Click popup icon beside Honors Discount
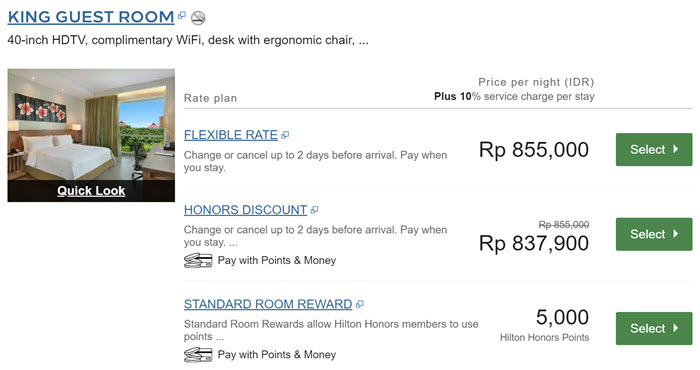The height and width of the screenshot is (370, 700). (315, 210)
